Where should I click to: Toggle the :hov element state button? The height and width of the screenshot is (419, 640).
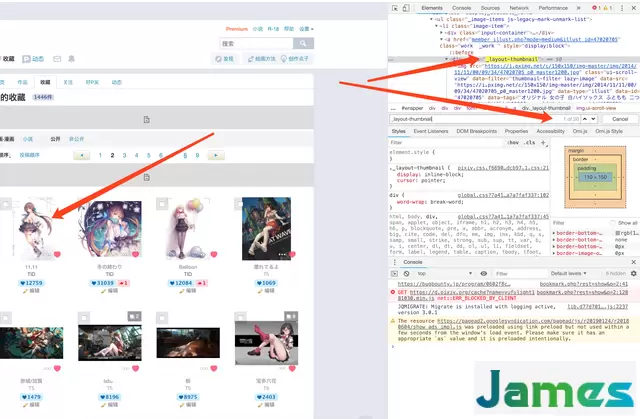(x=513, y=142)
